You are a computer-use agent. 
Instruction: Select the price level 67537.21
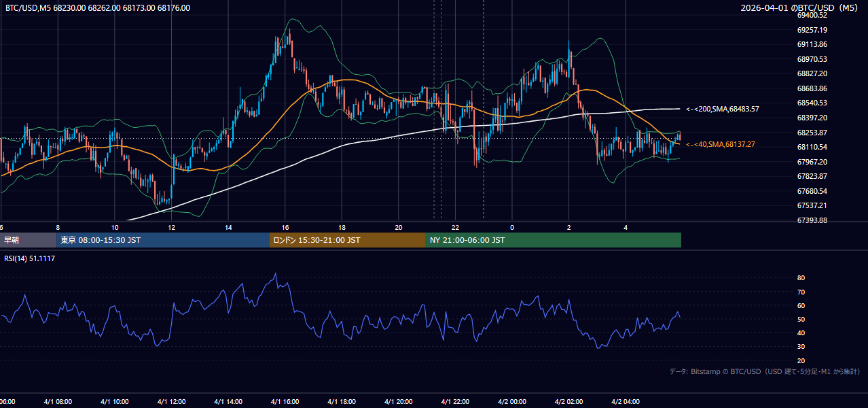(812, 205)
